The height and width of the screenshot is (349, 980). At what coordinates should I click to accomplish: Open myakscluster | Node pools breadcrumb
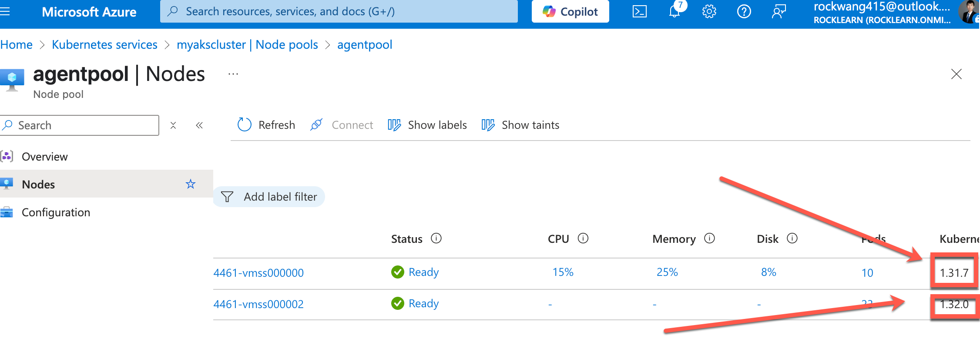coord(247,45)
